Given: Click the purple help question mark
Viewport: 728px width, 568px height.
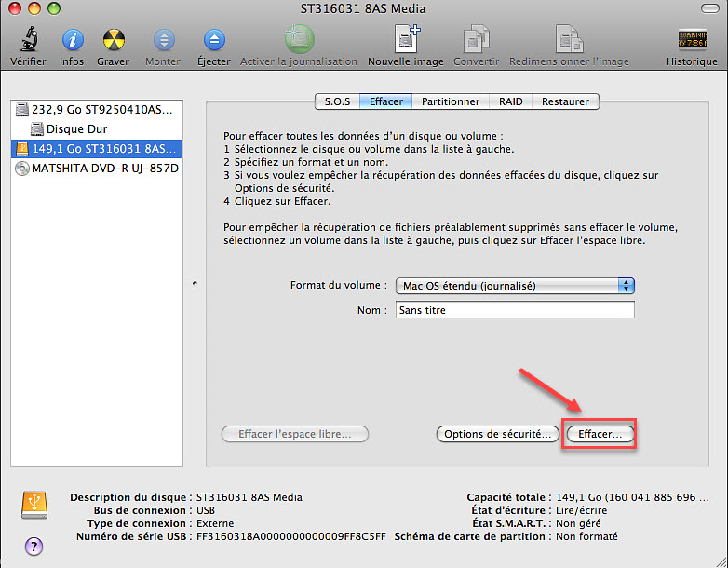Looking at the screenshot, I should 34,546.
